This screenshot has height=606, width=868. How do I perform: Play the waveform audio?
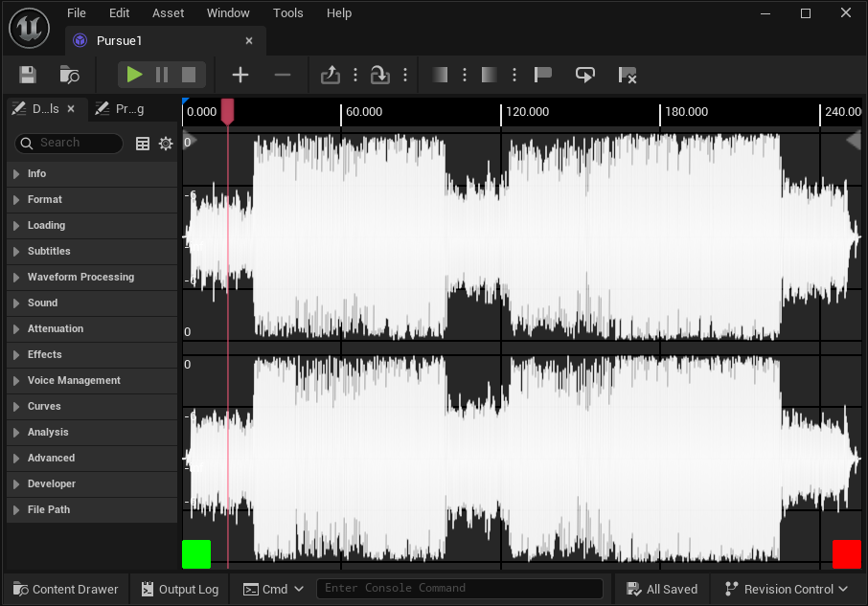pyautogui.click(x=134, y=75)
